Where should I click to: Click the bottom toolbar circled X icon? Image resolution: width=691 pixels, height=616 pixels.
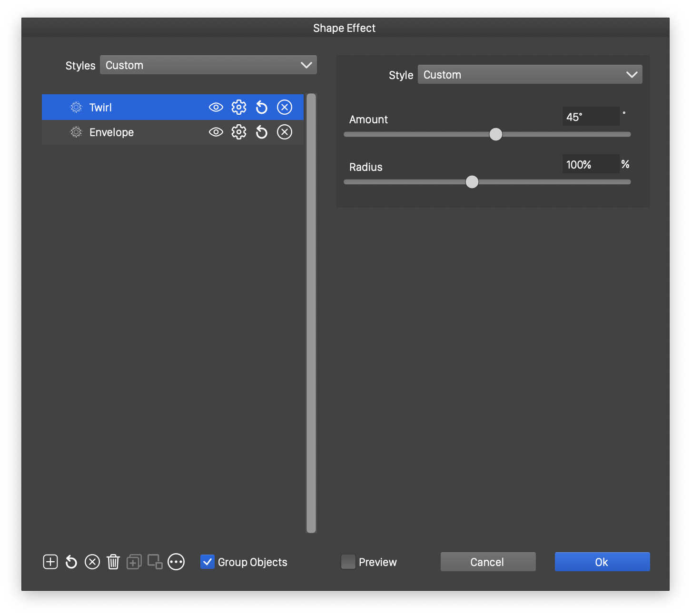92,562
